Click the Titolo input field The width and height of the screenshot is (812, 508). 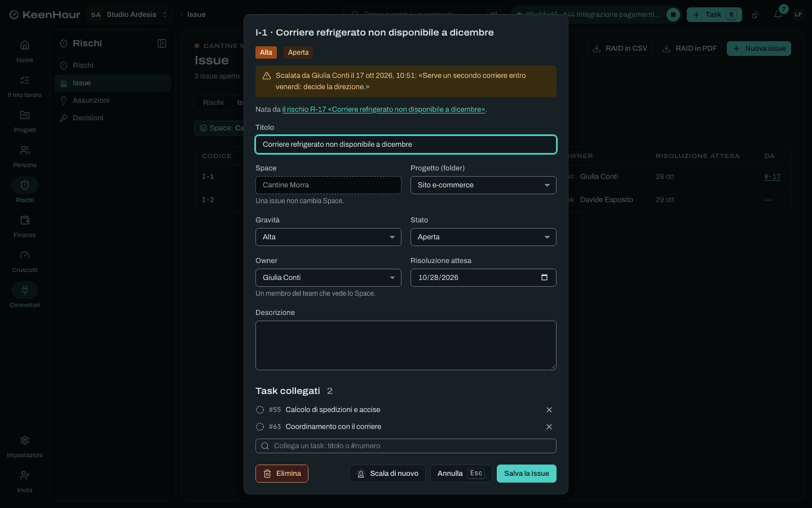[x=406, y=144]
